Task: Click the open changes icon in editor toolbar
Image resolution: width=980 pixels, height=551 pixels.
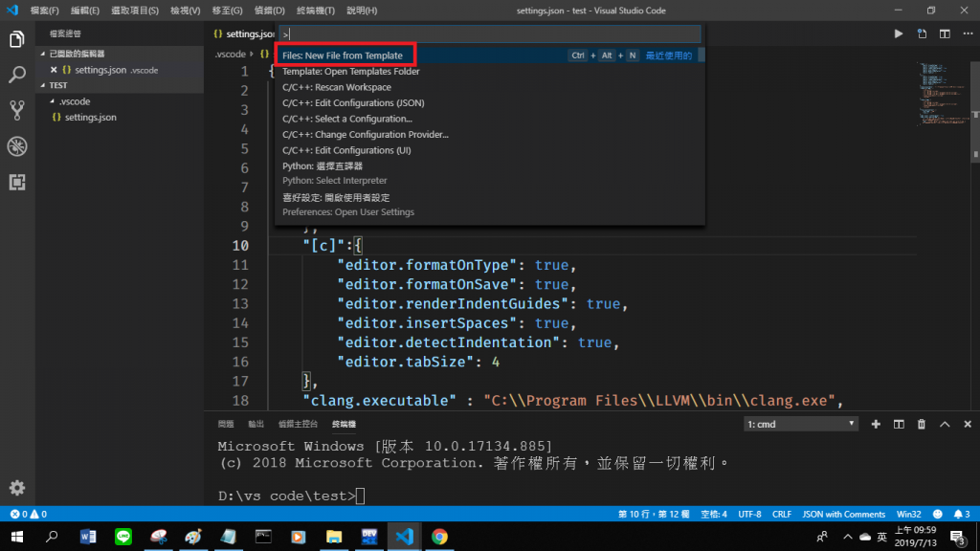Action: pyautogui.click(x=922, y=33)
